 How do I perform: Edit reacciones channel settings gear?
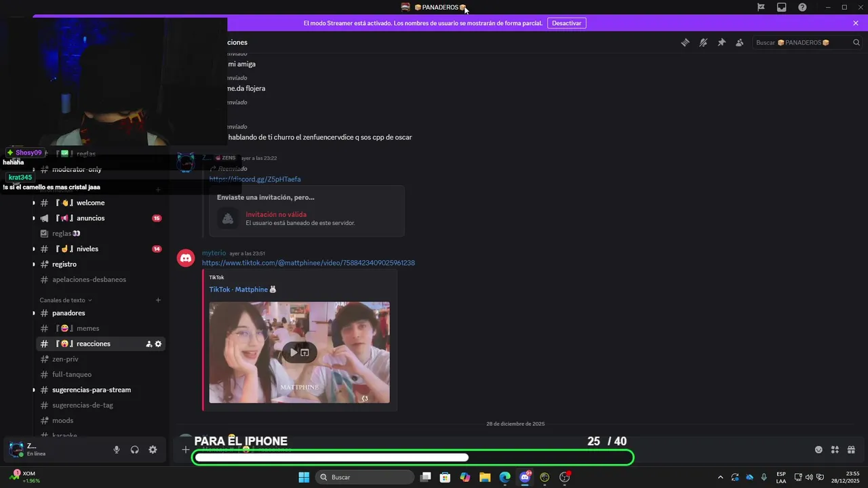[x=158, y=344]
